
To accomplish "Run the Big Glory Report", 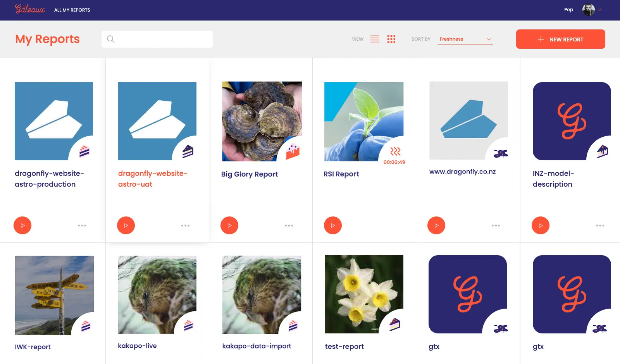I will tap(229, 225).
